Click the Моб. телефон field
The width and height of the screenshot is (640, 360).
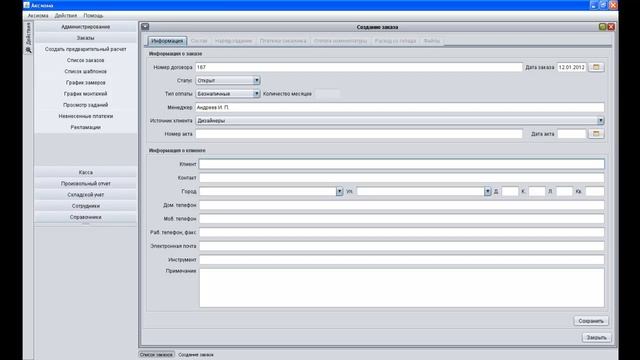(x=402, y=219)
